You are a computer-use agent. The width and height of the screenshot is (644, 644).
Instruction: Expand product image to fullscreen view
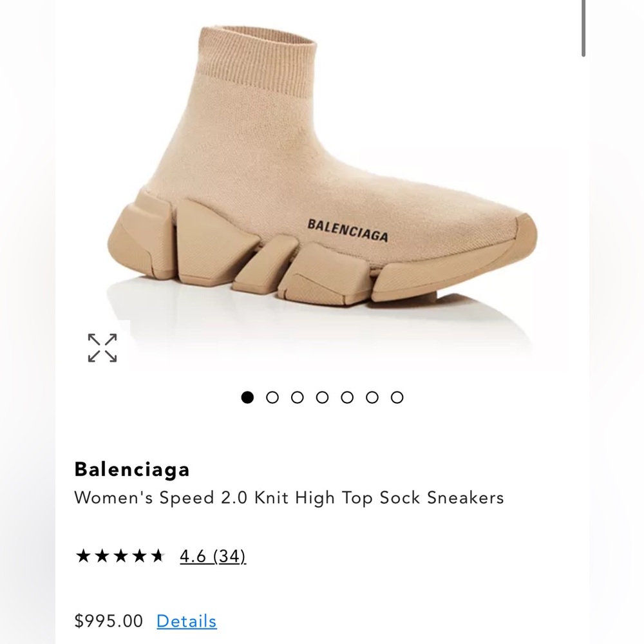point(103,348)
